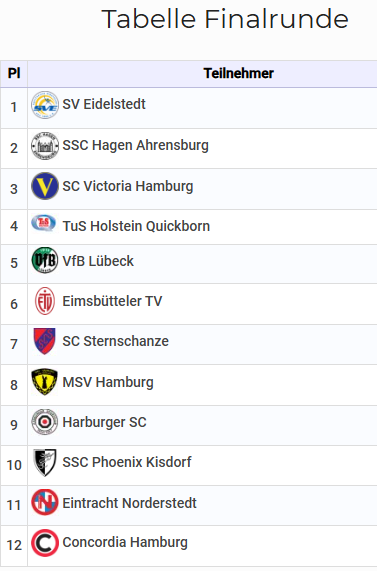
Task: Click the Pl column header
Action: [x=14, y=74]
